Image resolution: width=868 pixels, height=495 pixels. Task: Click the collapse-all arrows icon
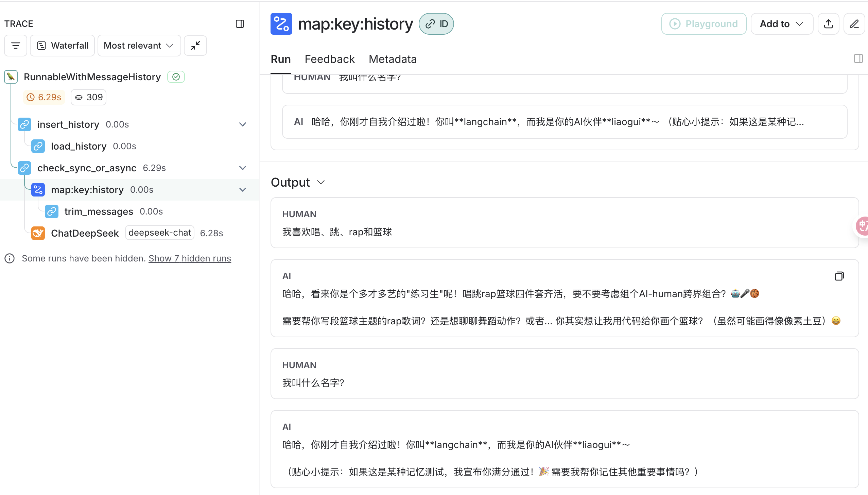195,46
